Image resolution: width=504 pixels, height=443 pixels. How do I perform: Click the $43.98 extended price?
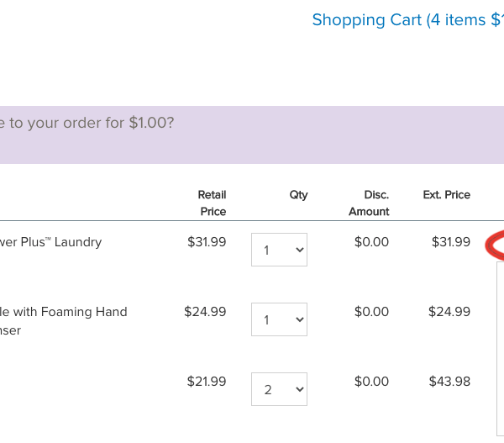pos(449,382)
